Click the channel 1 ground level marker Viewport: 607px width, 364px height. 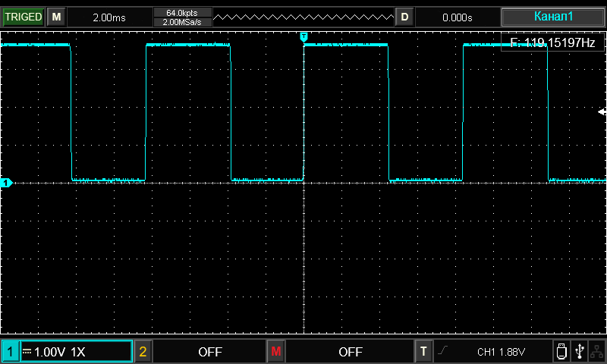(x=6, y=183)
